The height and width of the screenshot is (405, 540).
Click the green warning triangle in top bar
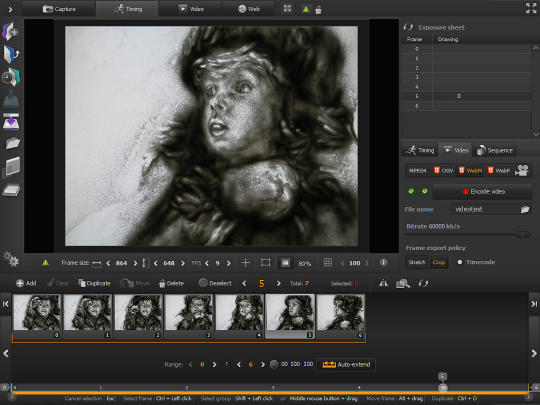coord(305,9)
